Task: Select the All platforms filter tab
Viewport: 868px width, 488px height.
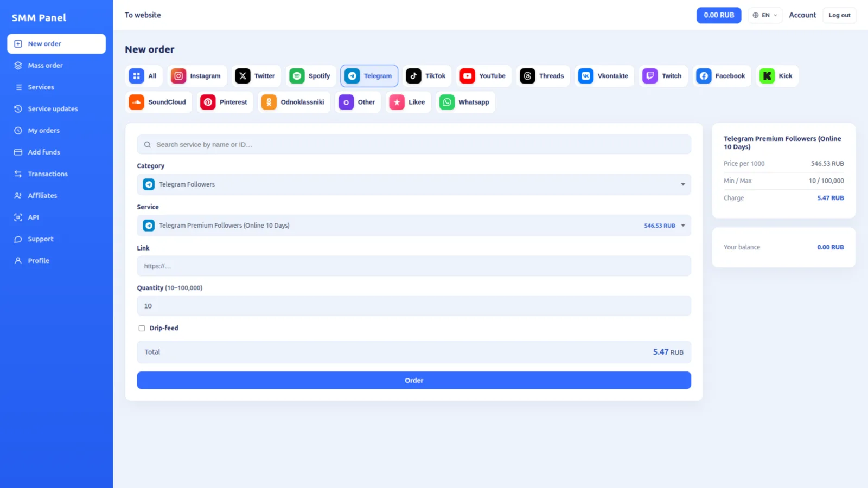Action: (144, 76)
